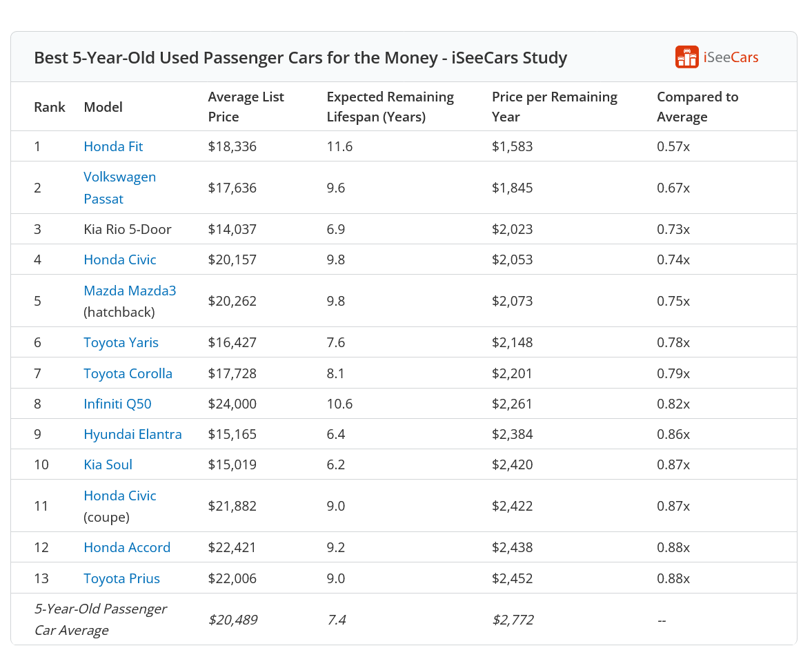The width and height of the screenshot is (812, 657).
Task: Open the Honda Civic coupe link
Action: coord(119,496)
